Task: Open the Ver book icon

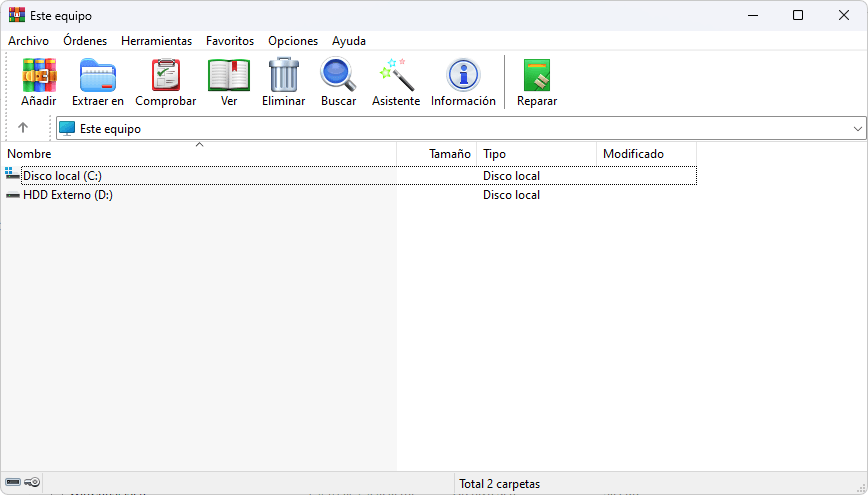Action: pyautogui.click(x=229, y=75)
